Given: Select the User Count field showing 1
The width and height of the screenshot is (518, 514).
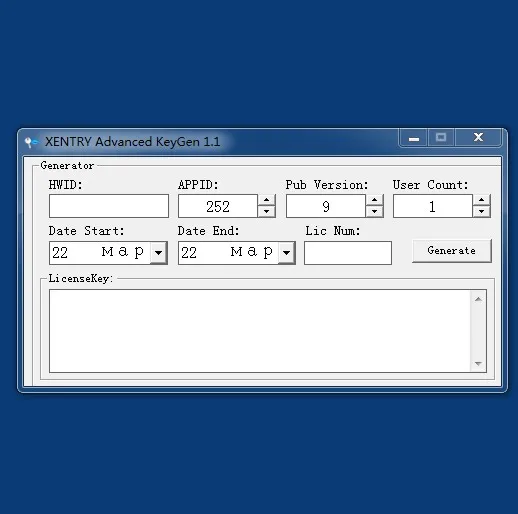Looking at the screenshot, I should click(433, 206).
